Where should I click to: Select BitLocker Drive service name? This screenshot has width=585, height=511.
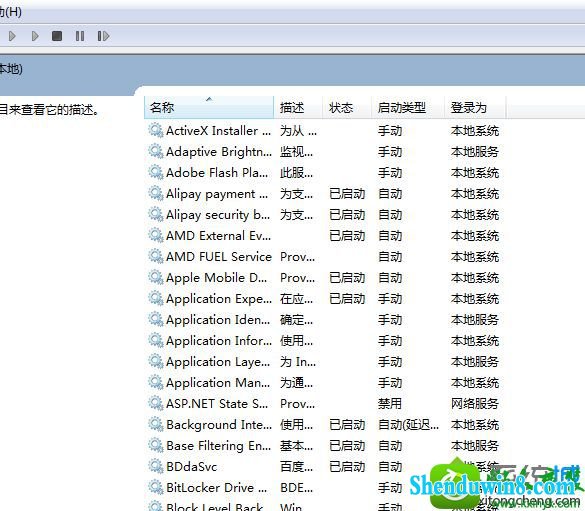coord(216,488)
